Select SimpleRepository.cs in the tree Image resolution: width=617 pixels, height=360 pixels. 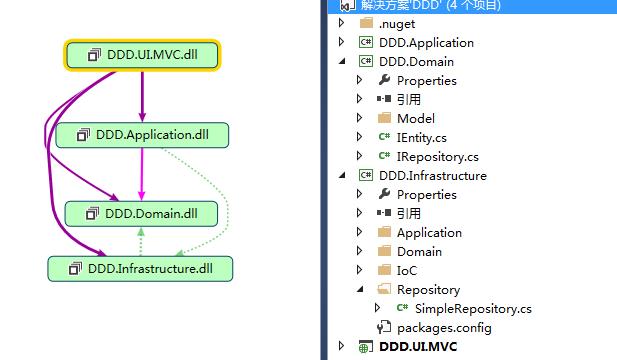point(473,309)
